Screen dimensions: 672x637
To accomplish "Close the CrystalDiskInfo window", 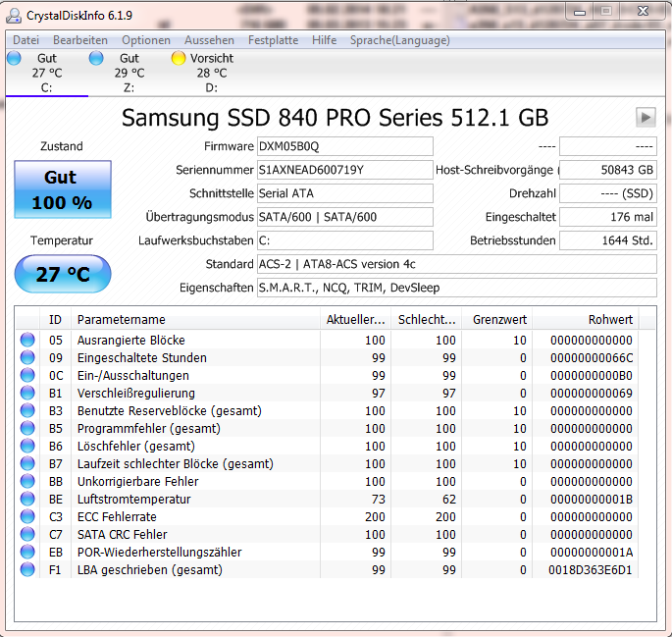I will coord(643,12).
